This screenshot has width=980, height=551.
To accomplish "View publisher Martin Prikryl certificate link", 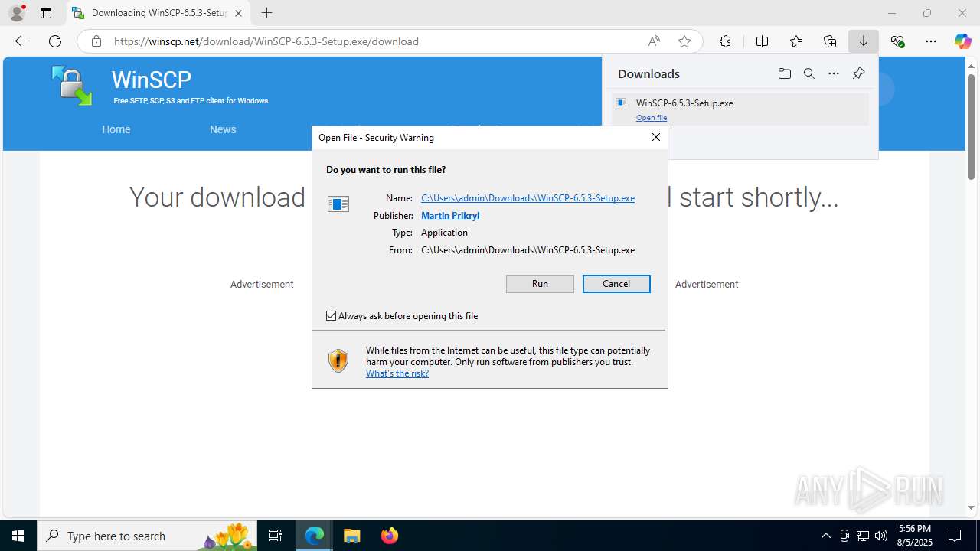I will pos(450,216).
